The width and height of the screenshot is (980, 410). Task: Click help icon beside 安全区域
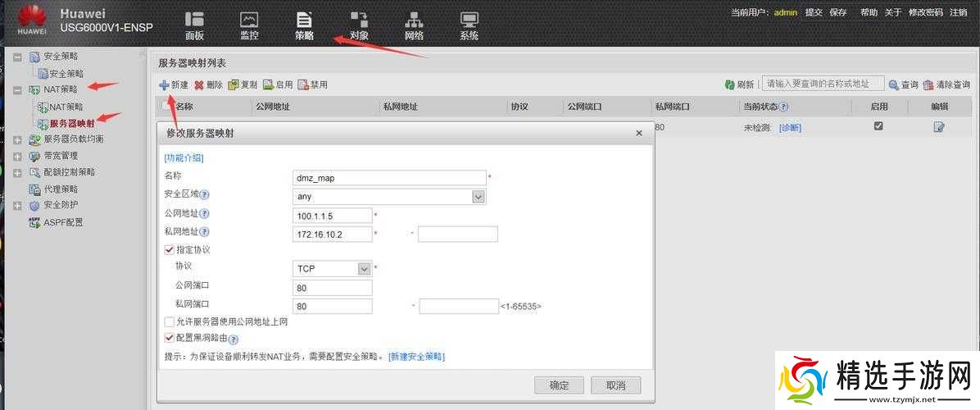[x=205, y=195]
